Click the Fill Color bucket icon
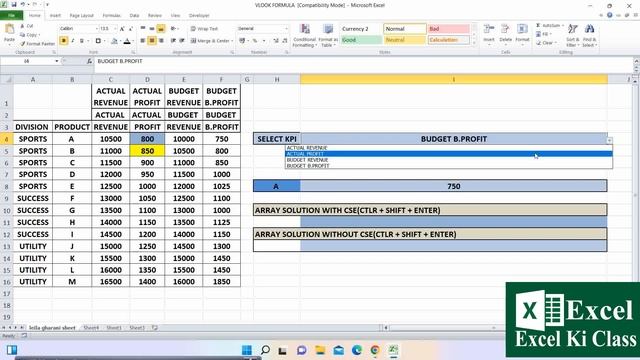The width and height of the screenshot is (640, 360). (114, 41)
